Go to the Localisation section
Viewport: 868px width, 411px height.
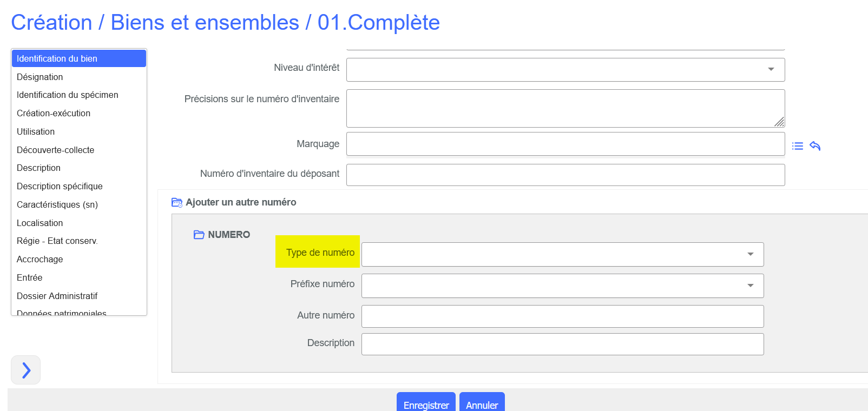coord(40,223)
